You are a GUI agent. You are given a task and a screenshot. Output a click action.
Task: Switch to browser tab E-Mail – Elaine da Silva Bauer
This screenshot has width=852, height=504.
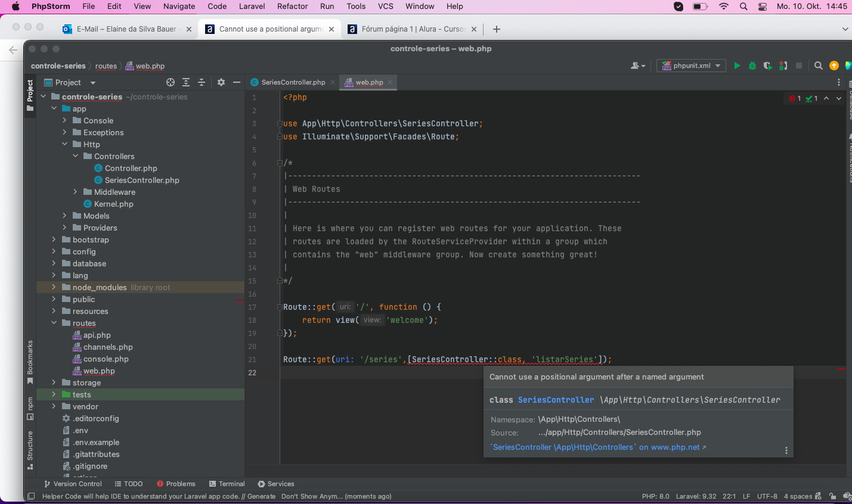click(x=126, y=29)
